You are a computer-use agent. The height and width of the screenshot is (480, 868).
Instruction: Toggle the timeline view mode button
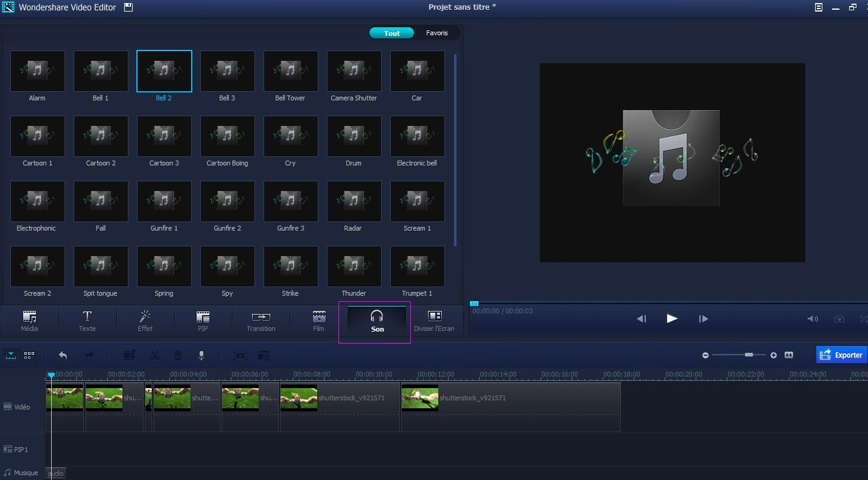tap(10, 355)
